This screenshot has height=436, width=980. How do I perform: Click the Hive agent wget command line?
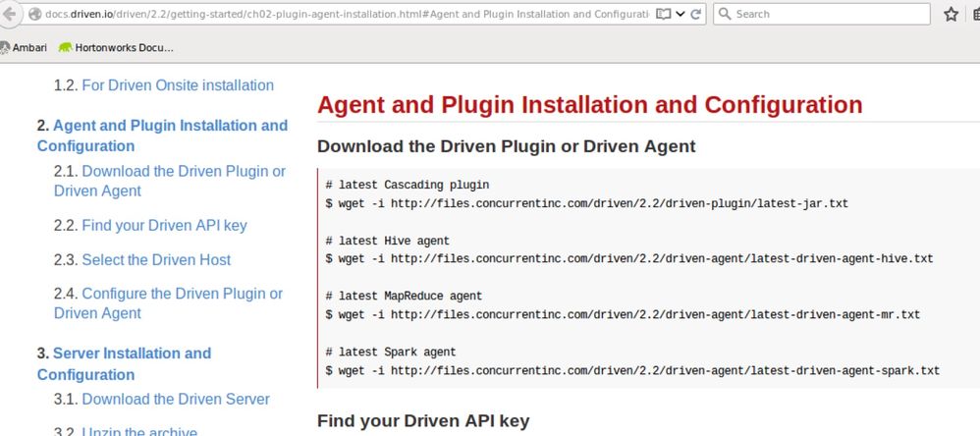click(628, 258)
